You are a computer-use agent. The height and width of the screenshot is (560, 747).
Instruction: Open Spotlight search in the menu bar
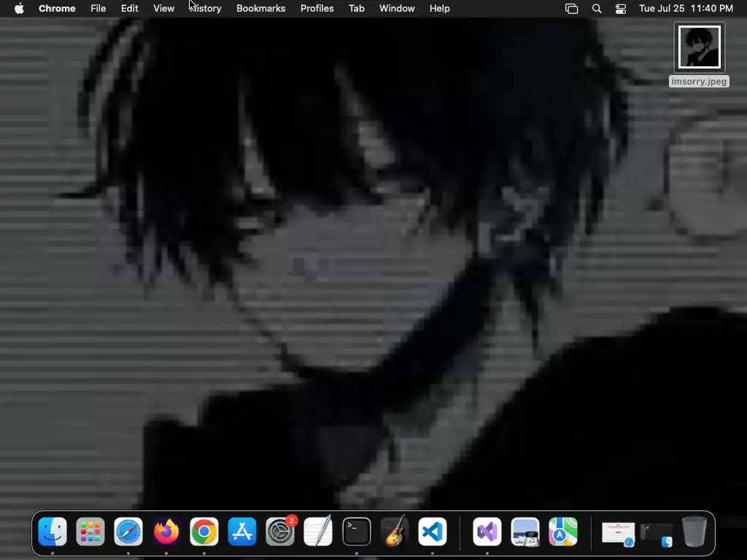pyautogui.click(x=597, y=9)
